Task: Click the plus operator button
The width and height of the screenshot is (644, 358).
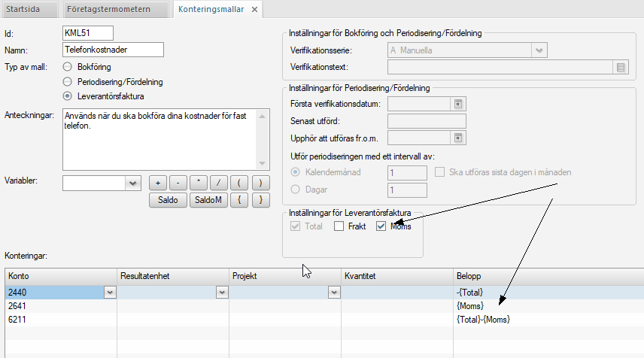Action: pos(158,183)
